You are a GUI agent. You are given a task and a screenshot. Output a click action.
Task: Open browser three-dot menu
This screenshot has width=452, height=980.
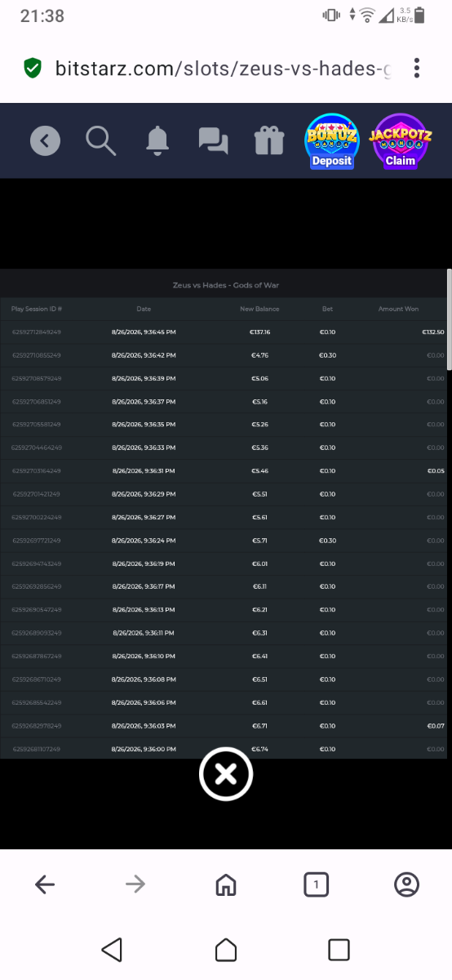click(x=417, y=68)
